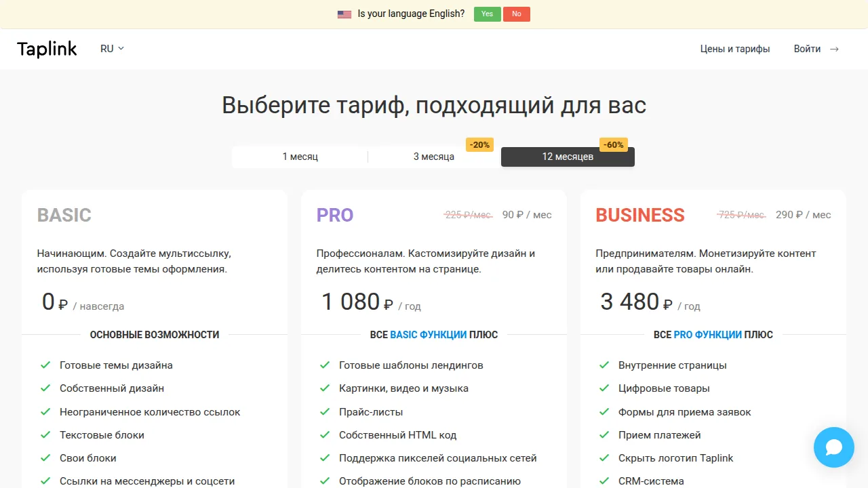Click the checkmark beside Формы для приема заявок
868x488 pixels.
(x=604, y=411)
